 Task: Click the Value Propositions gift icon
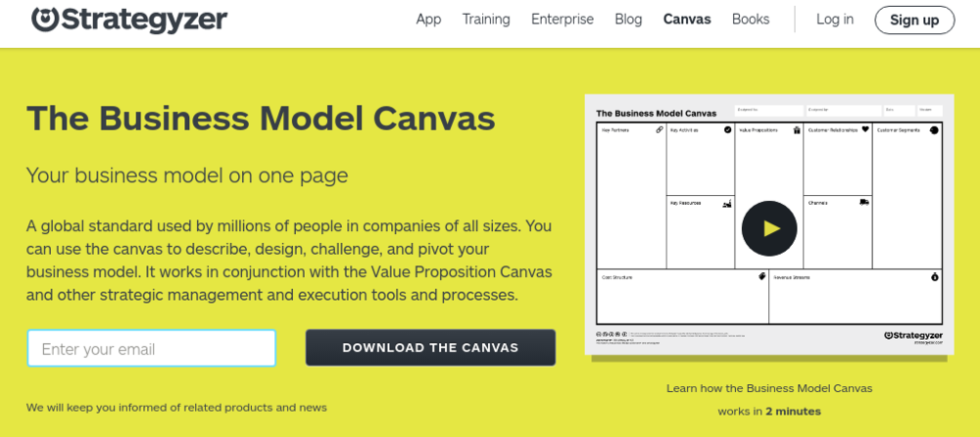[797, 130]
